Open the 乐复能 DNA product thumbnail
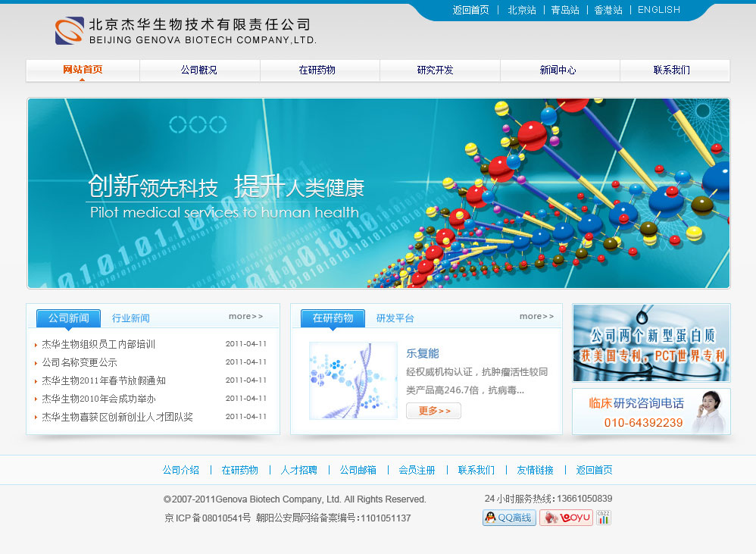This screenshot has width=756, height=554. coord(353,380)
